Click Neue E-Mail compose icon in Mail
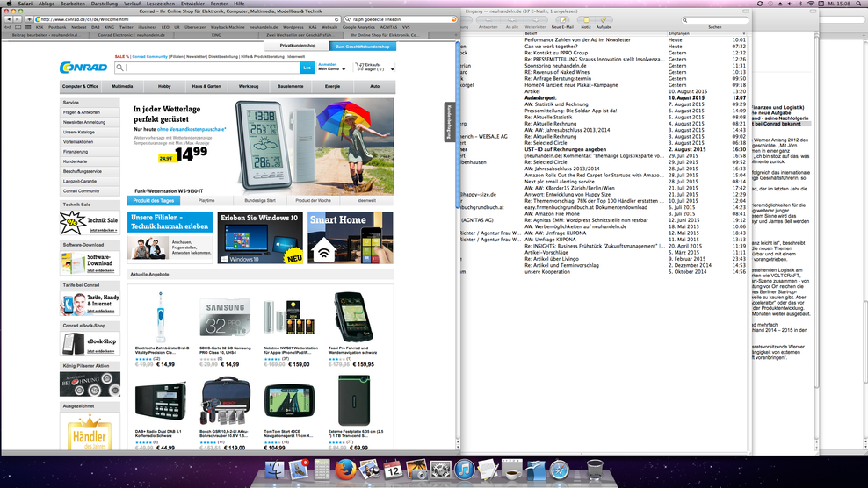This screenshot has width=868, height=488. 562,20
